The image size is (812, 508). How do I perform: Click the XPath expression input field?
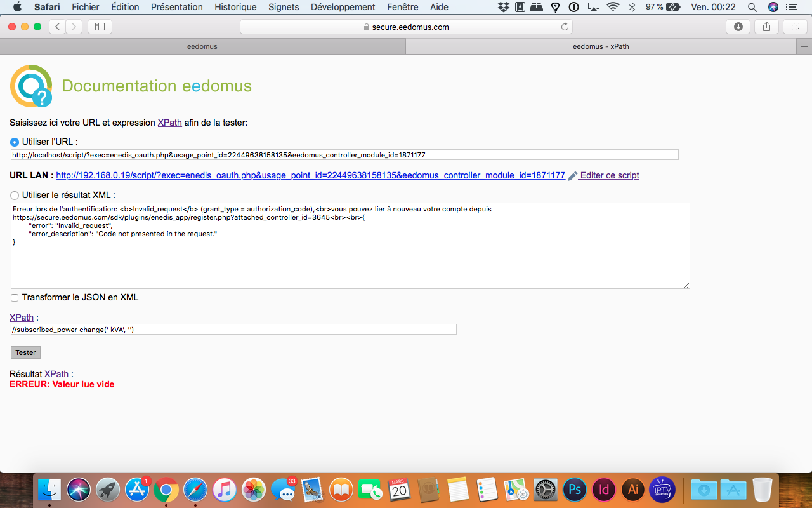[x=233, y=330]
